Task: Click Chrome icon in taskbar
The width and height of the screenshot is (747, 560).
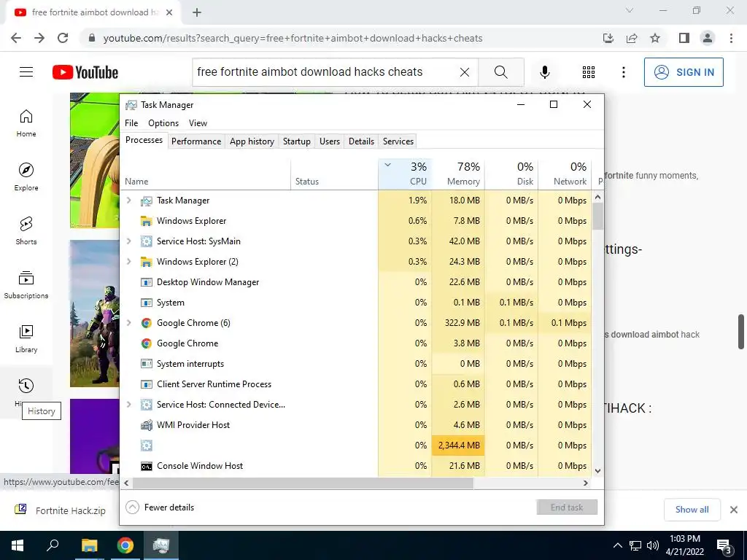Action: coord(125,545)
